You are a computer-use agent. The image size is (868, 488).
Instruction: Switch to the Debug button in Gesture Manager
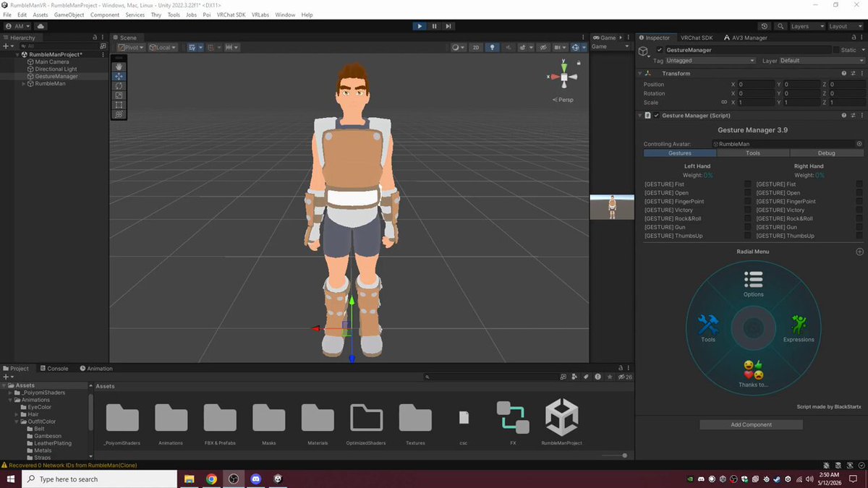tap(826, 153)
